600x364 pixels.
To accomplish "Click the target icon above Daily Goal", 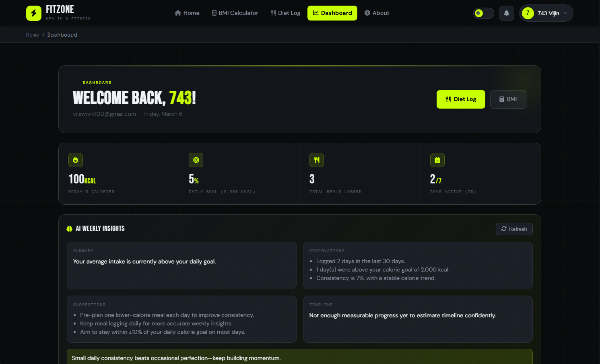I will tap(196, 160).
